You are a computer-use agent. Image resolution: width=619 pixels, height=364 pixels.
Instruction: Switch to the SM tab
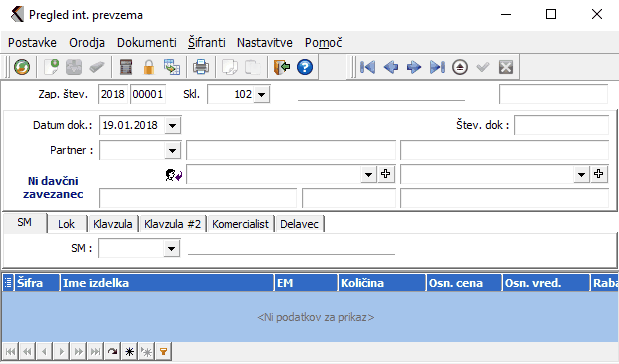click(24, 222)
